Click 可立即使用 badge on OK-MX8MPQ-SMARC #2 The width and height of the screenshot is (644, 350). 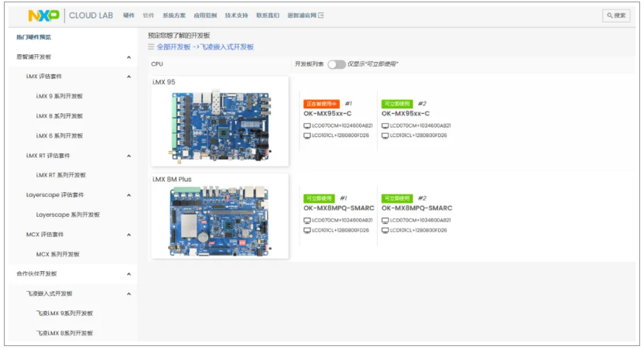[x=397, y=198]
